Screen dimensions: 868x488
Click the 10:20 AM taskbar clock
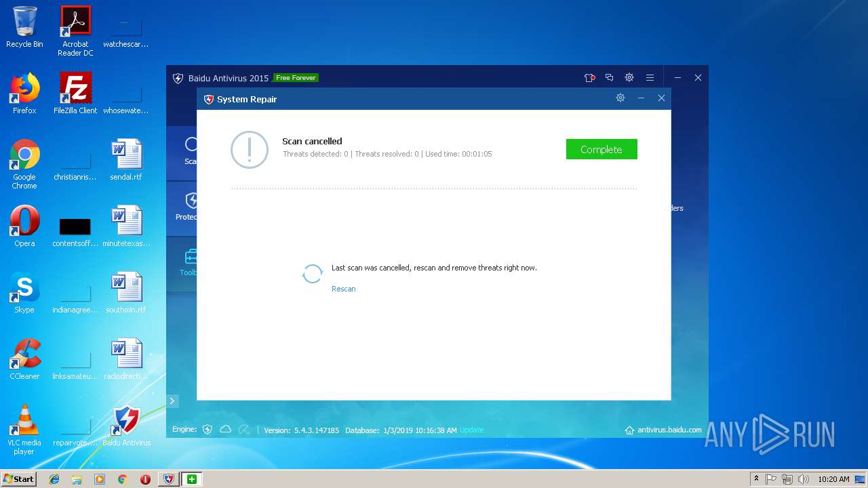[x=833, y=479]
